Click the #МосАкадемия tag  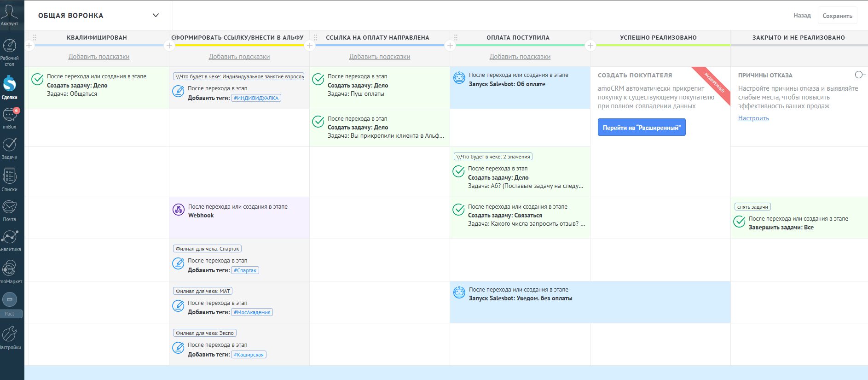click(x=252, y=312)
